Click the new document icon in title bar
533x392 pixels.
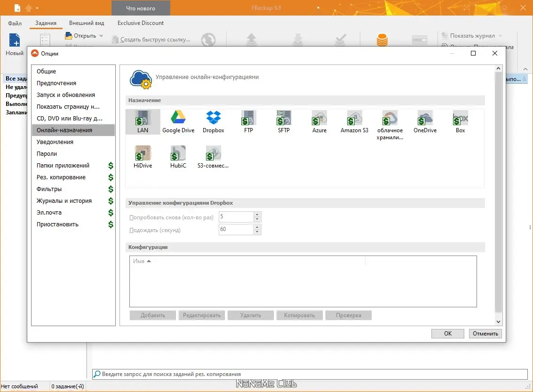click(x=17, y=8)
